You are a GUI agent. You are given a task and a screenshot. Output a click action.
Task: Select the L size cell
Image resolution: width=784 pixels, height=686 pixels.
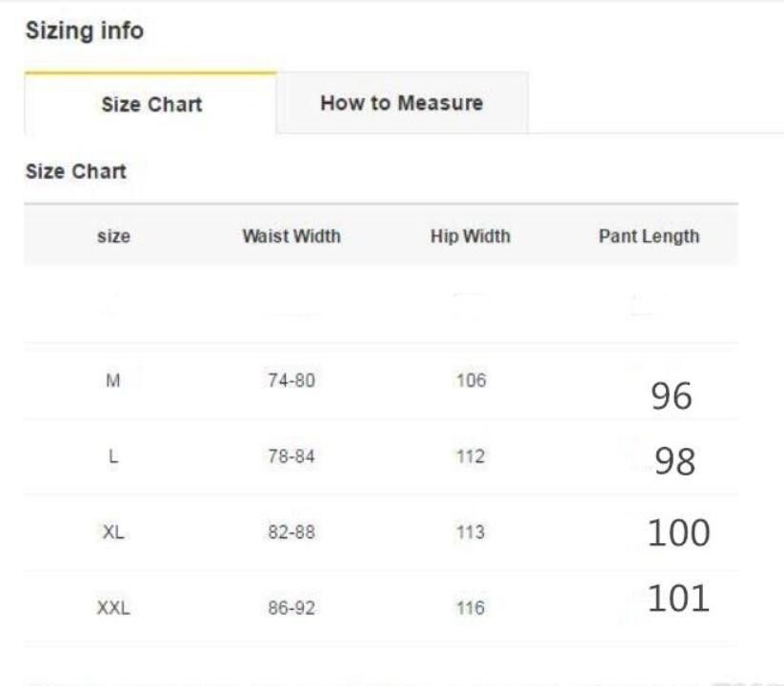click(113, 456)
